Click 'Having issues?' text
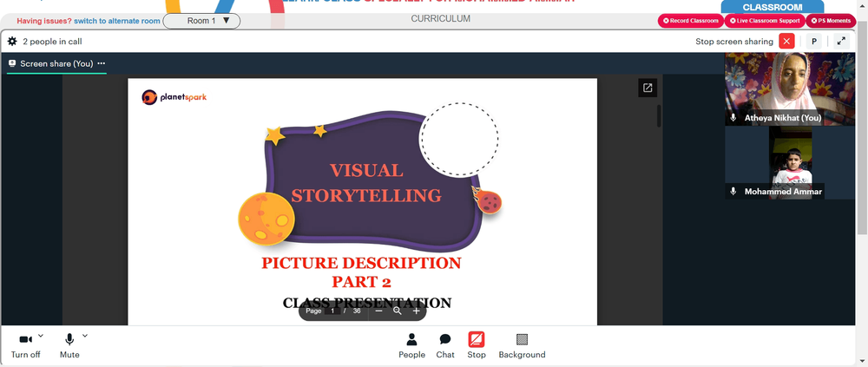 [44, 21]
